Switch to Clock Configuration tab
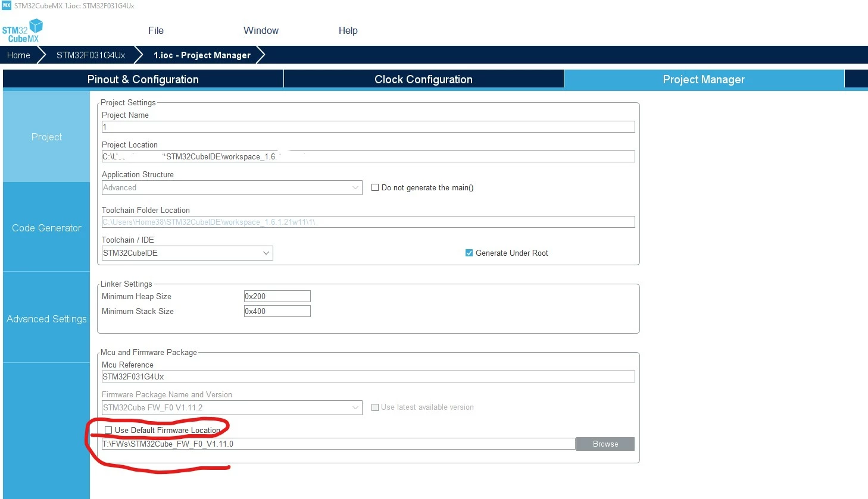Image resolution: width=868 pixels, height=499 pixels. (424, 79)
